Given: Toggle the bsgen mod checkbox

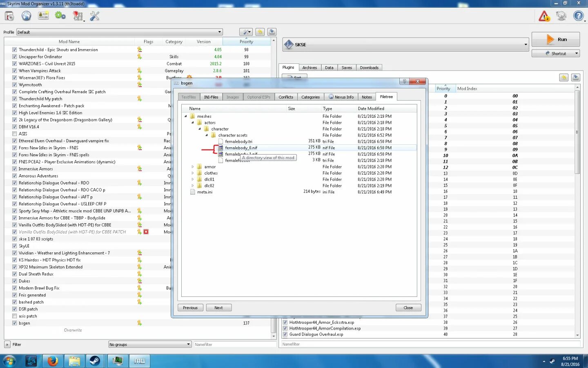Looking at the screenshot, I should pyautogui.click(x=15, y=323).
